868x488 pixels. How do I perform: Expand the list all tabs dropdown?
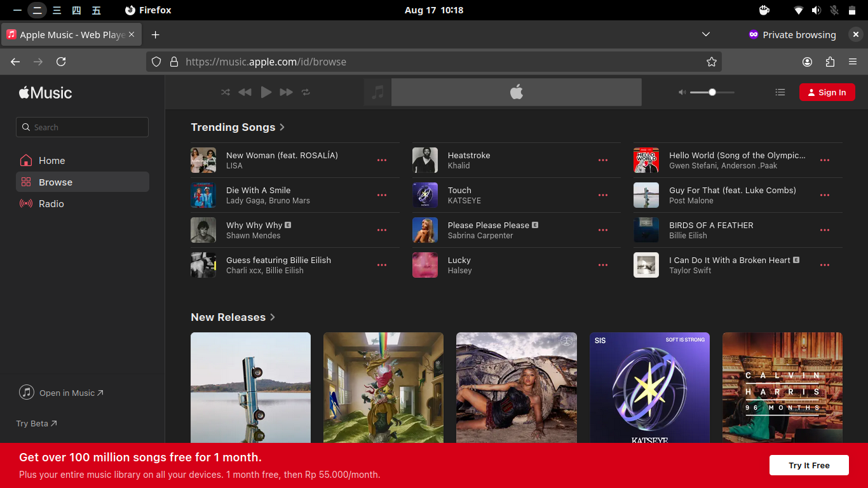[x=706, y=34]
